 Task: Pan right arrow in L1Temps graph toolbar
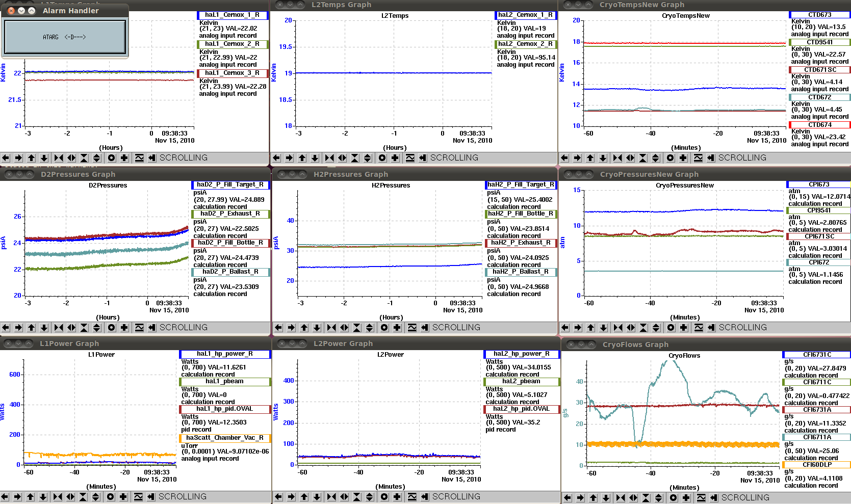point(18,158)
